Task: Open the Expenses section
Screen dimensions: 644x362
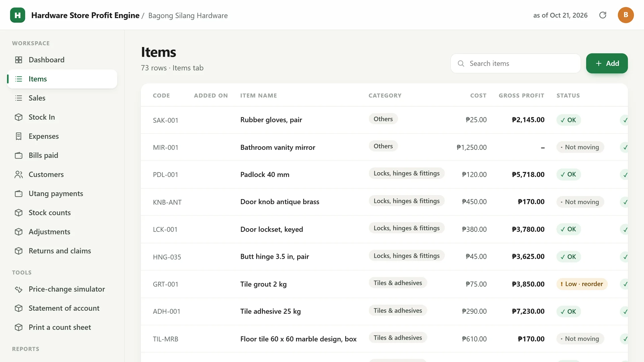Action: 62,136
